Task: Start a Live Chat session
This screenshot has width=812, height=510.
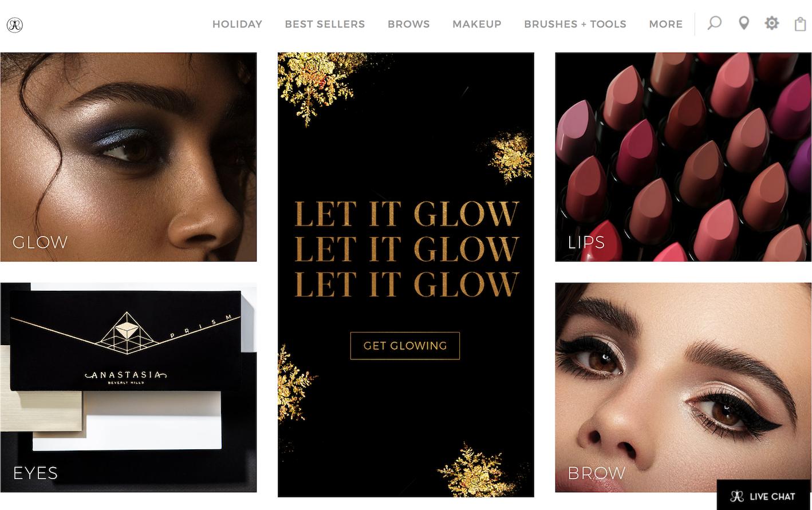Action: pyautogui.click(x=764, y=496)
